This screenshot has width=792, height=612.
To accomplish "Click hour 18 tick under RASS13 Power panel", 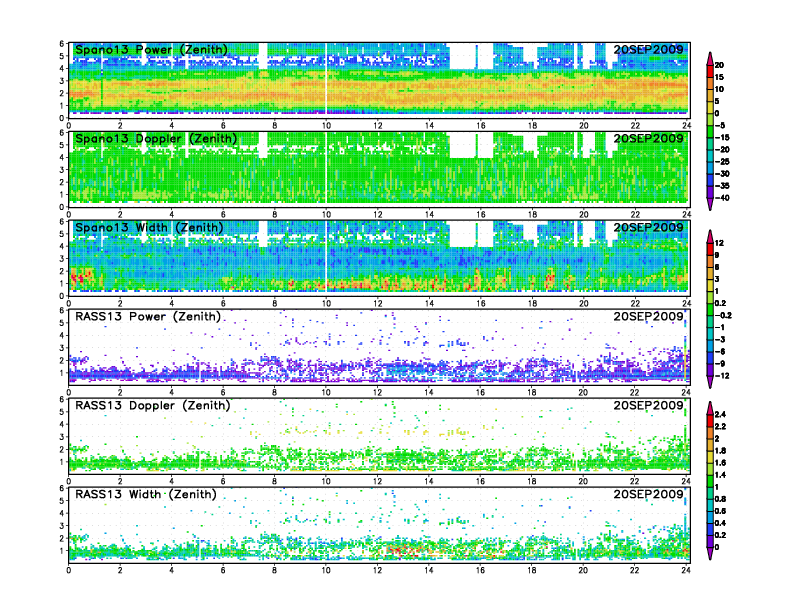I will 532,392.
